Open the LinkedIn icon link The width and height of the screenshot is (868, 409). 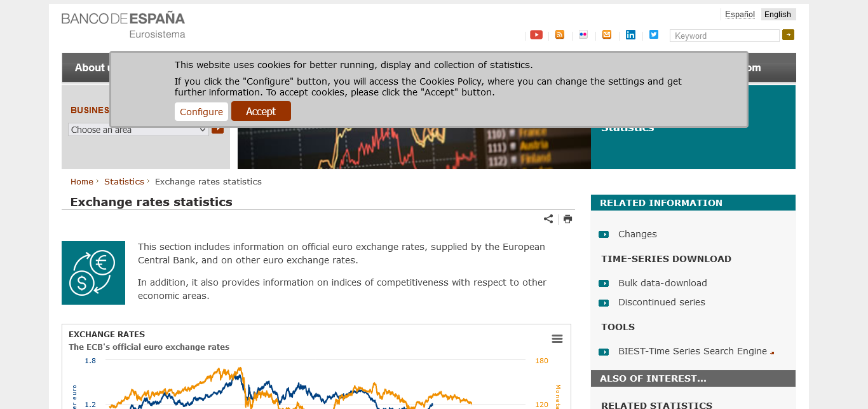click(630, 35)
